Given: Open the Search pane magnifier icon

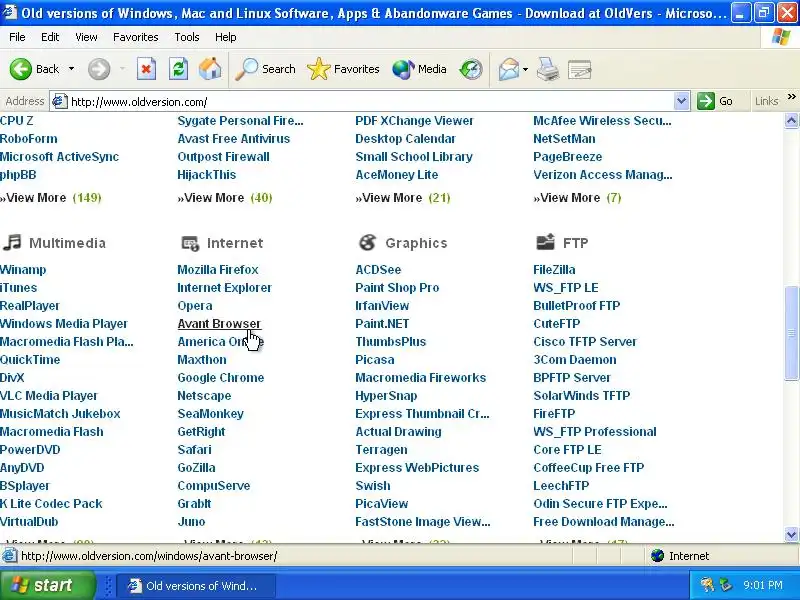Looking at the screenshot, I should click(246, 69).
